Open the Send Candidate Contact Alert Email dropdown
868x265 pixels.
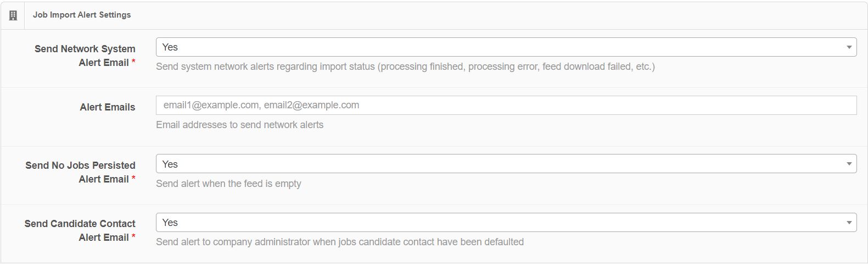click(506, 223)
